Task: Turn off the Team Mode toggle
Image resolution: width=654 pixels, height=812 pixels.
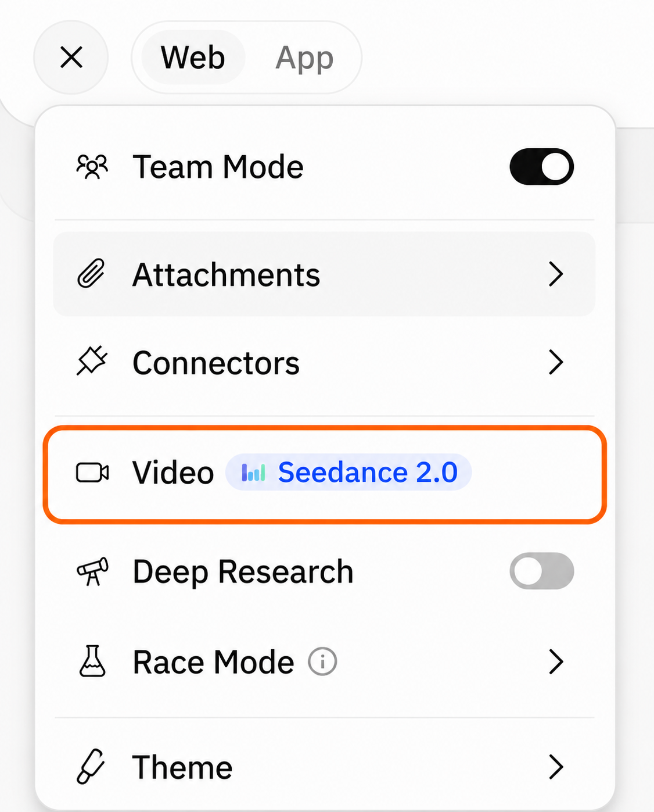Action: click(542, 167)
